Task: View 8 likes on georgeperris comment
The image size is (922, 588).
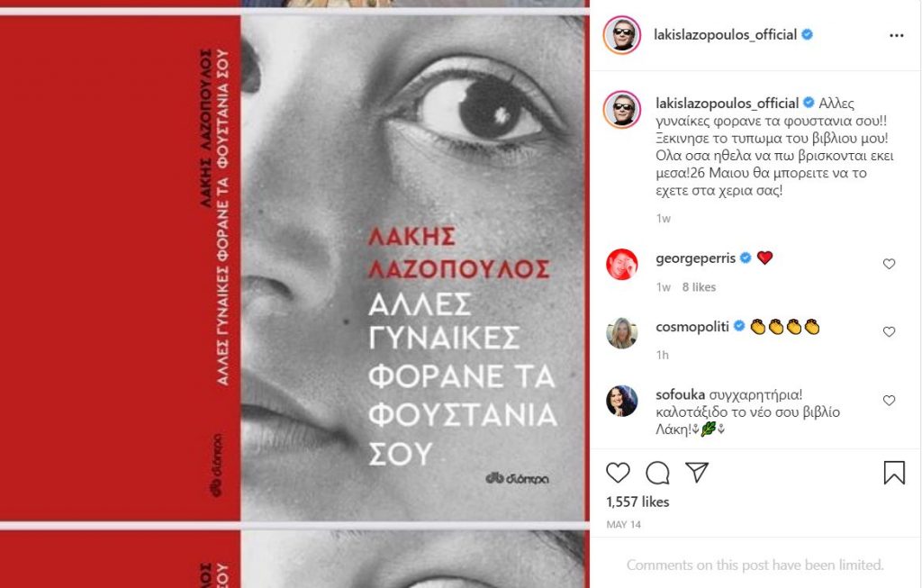Action: [699, 287]
